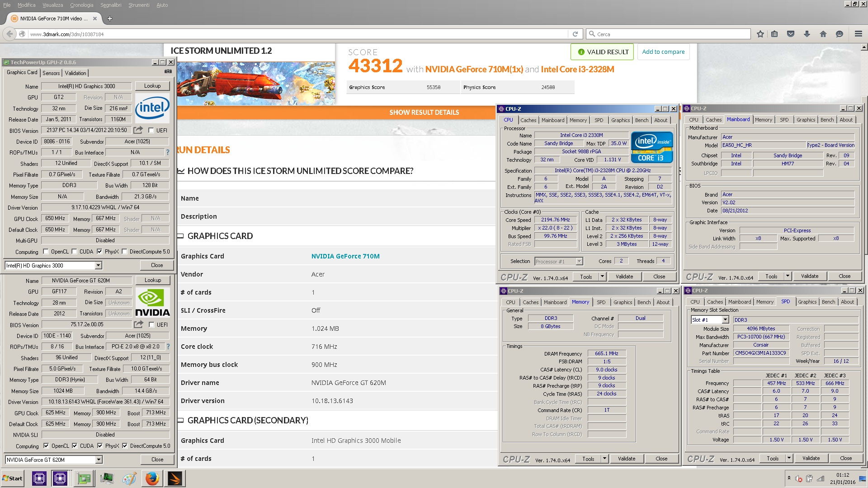Open a new Firefox tab with the plus icon
This screenshot has width=868, height=488.
click(x=110, y=19)
